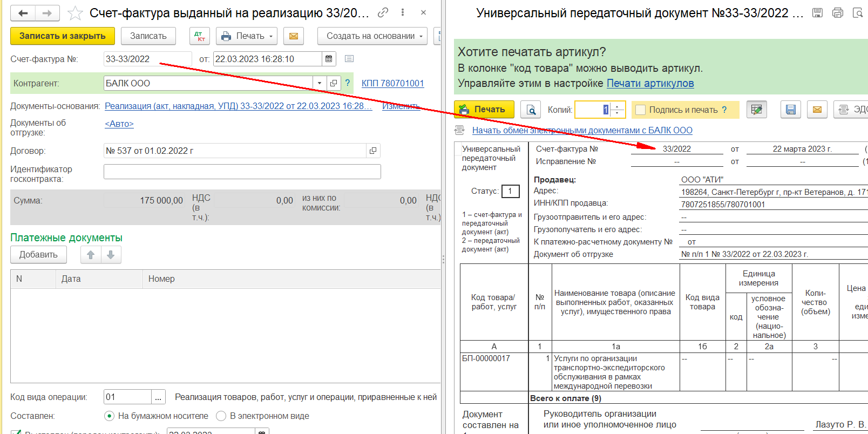This screenshot has width=868, height=434.
Task: Save the УПД with the blue floppy disk icon
Action: [x=790, y=110]
